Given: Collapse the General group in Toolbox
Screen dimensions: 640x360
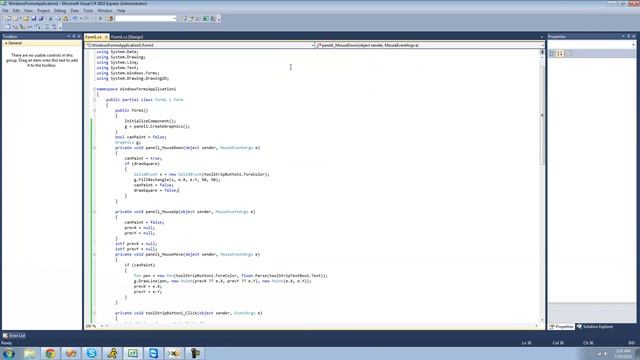Looking at the screenshot, I should pyautogui.click(x=6, y=43).
